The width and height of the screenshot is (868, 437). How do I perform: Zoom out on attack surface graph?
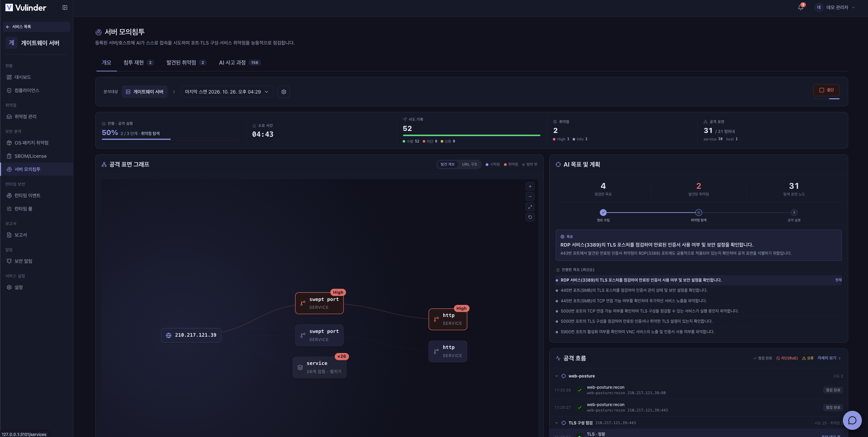coord(530,197)
